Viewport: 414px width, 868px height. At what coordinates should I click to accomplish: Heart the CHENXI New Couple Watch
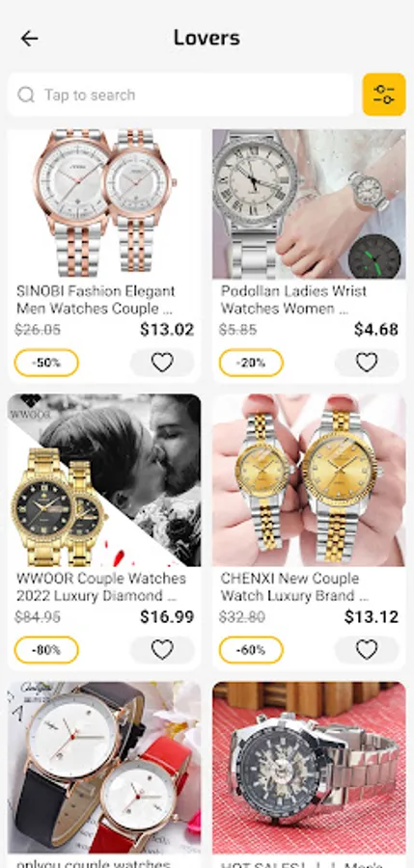[367, 650]
